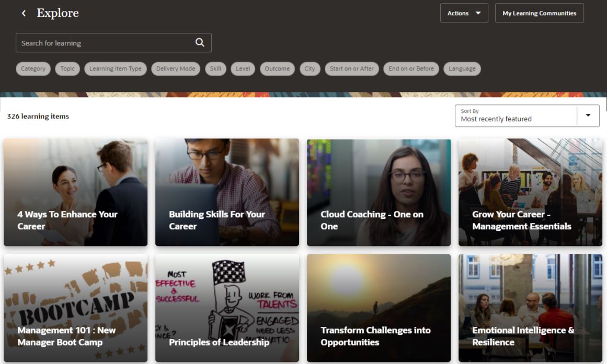Open the Actions dropdown menu
This screenshot has width=607, height=364.
[x=464, y=13]
